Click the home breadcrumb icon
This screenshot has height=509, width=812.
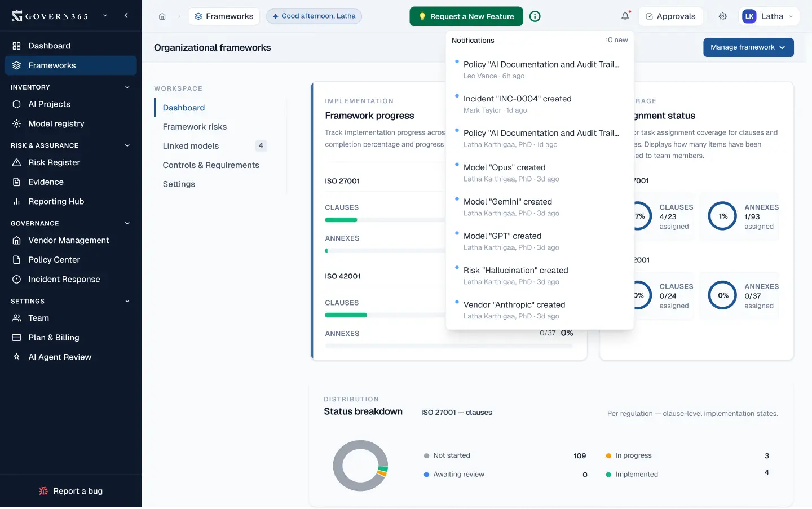pyautogui.click(x=162, y=16)
